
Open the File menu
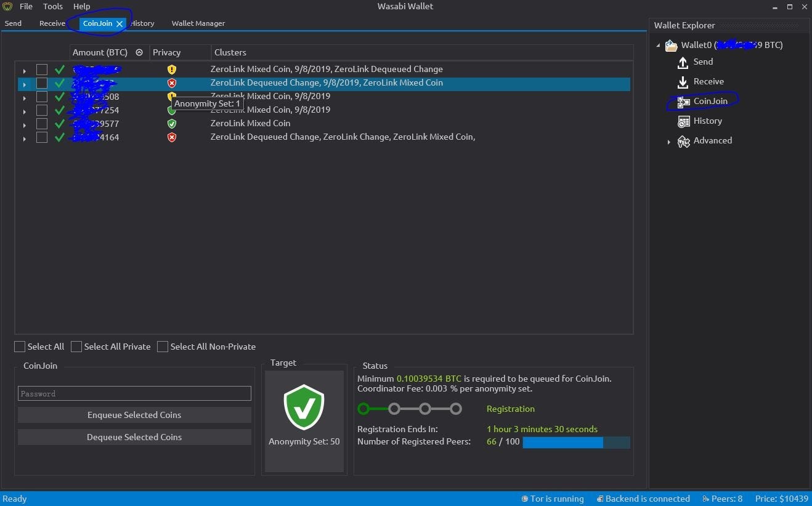[x=26, y=6]
